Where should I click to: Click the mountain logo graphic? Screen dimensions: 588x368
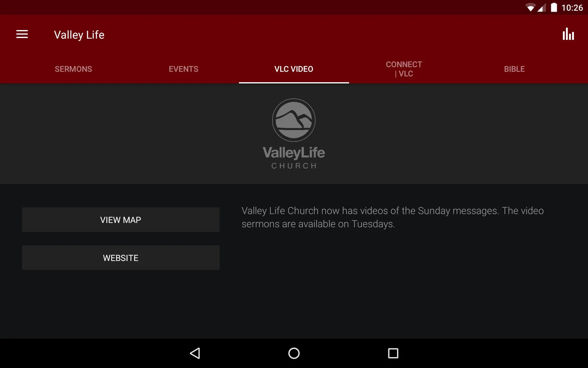point(294,120)
